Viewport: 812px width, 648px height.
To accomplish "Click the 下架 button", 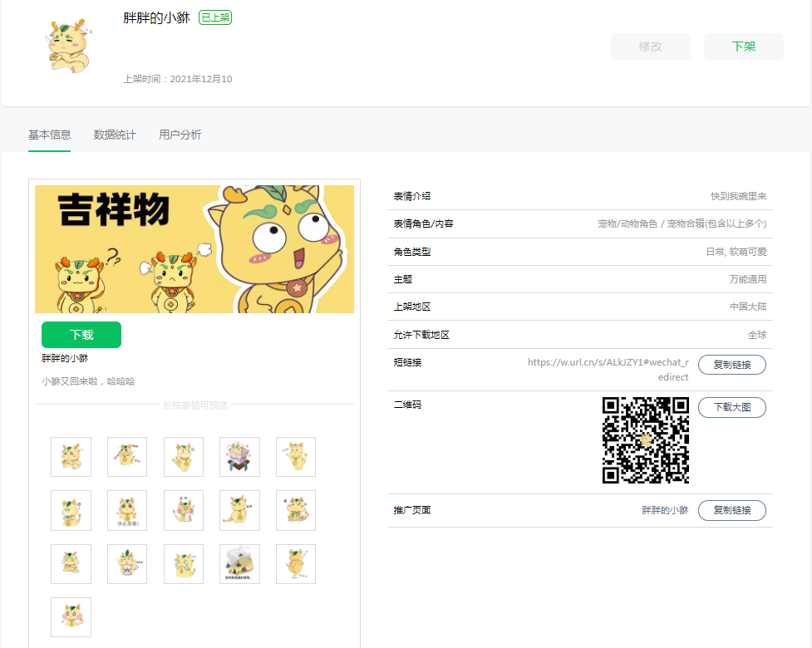I will (x=743, y=47).
